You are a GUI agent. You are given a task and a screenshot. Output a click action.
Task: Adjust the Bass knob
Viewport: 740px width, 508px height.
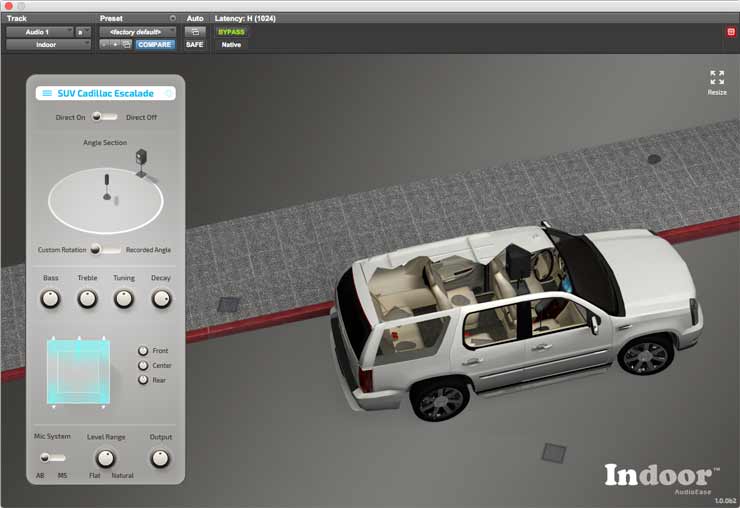click(50, 299)
